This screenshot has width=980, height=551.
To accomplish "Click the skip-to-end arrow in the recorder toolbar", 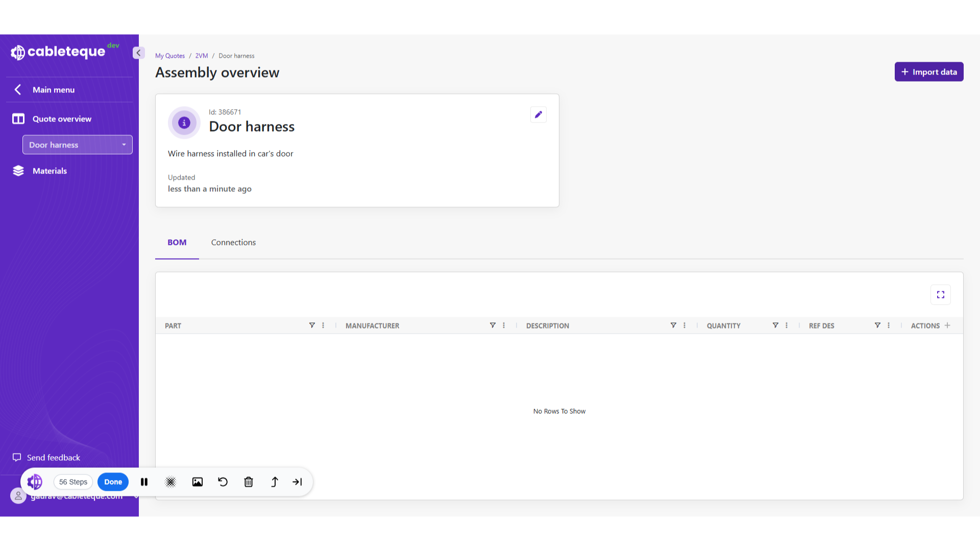I will click(x=297, y=482).
